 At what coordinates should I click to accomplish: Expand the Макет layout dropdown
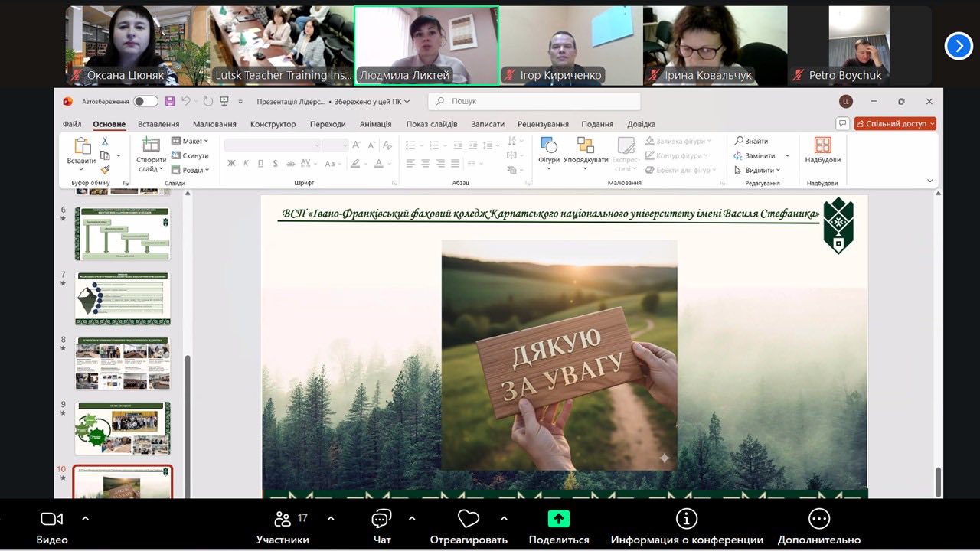coord(191,141)
